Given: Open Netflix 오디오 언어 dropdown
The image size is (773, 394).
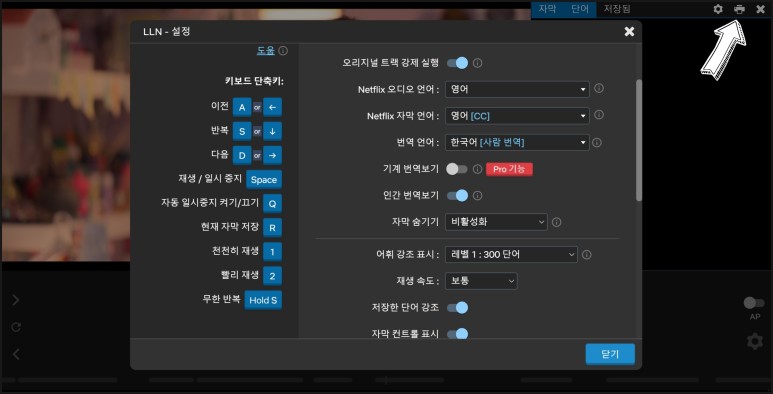Looking at the screenshot, I should point(517,89).
